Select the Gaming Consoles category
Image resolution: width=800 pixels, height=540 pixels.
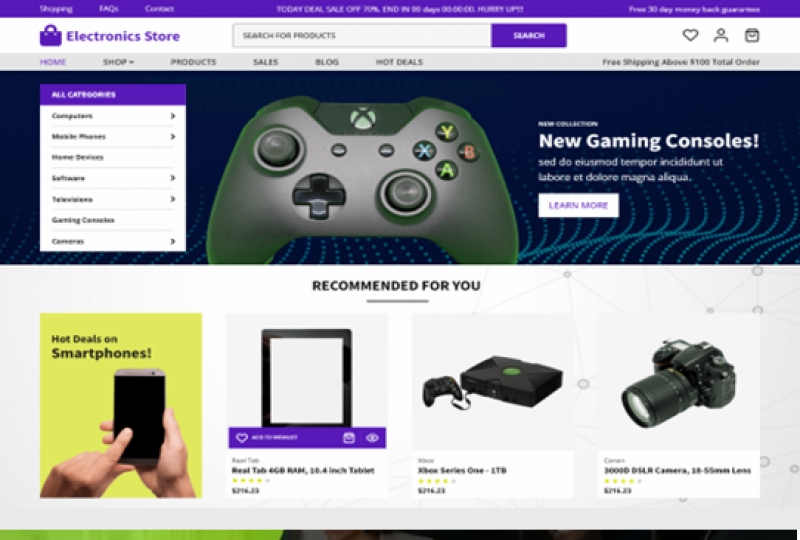83,220
